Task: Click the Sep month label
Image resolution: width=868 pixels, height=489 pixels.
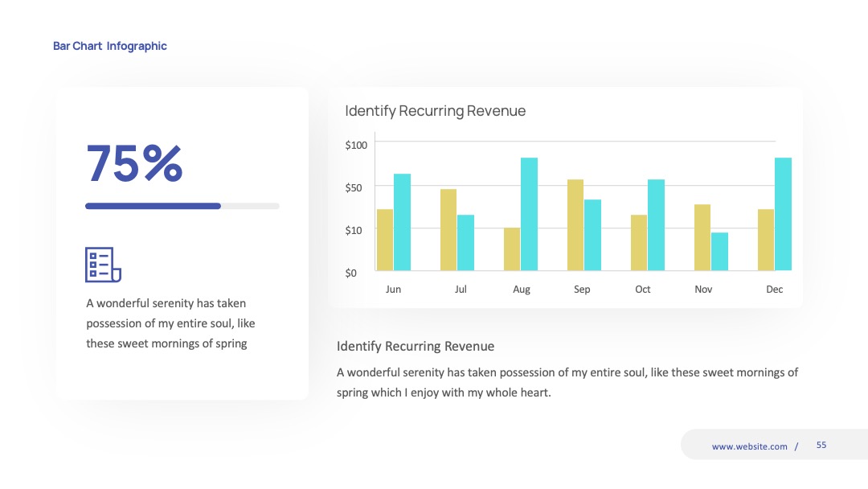Action: [582, 290]
